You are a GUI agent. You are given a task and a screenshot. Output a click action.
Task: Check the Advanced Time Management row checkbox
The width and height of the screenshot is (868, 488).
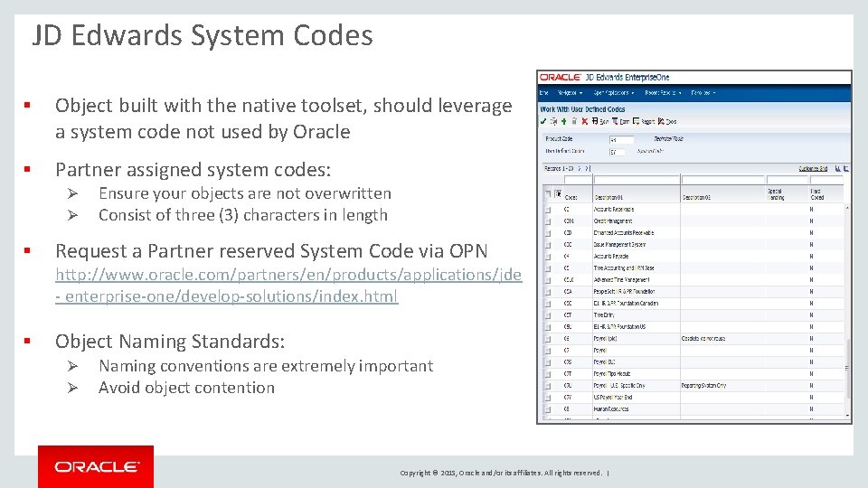548,280
